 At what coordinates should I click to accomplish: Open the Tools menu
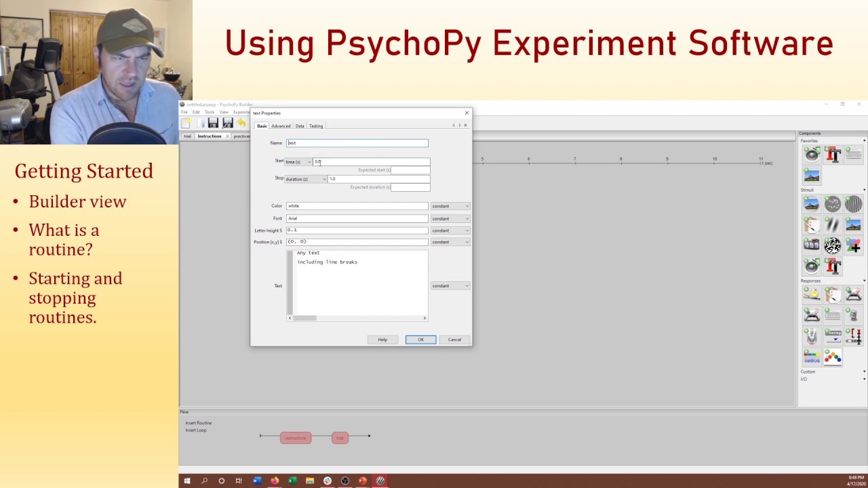(x=210, y=112)
